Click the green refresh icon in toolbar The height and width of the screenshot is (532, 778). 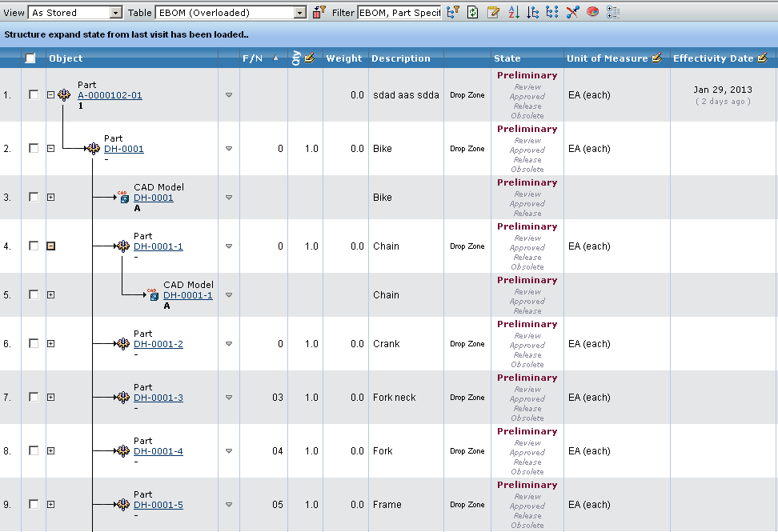click(x=473, y=13)
